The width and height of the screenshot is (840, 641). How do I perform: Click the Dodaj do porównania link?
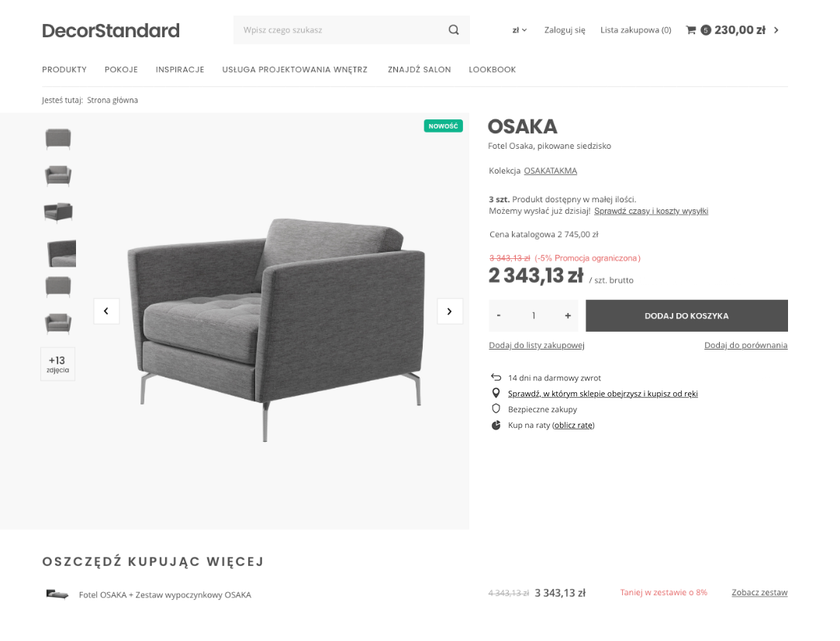point(745,345)
